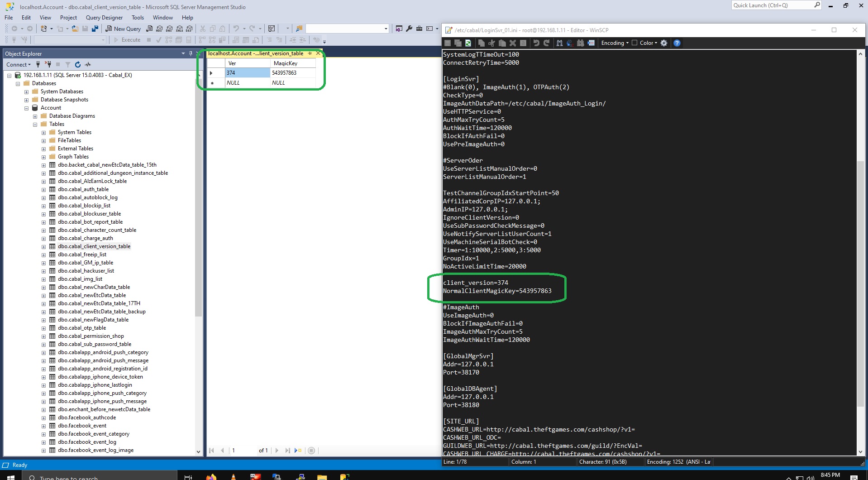Select dbo.cabal_client_version_table in the tree

coord(94,246)
